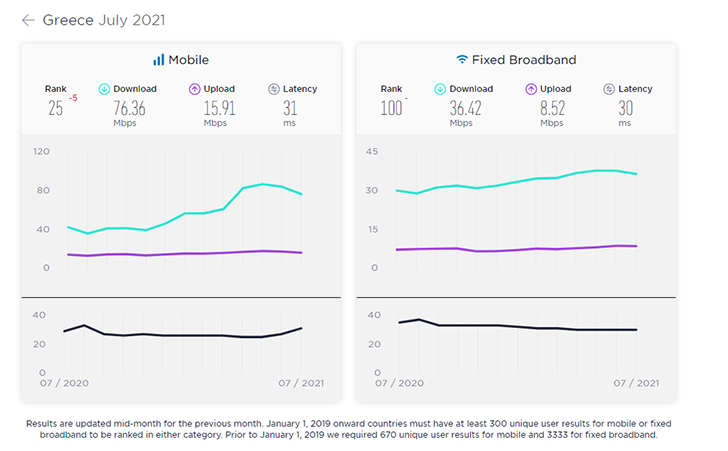
Task: Click the purple upload line in Fixed Broadband chart
Action: click(x=500, y=250)
